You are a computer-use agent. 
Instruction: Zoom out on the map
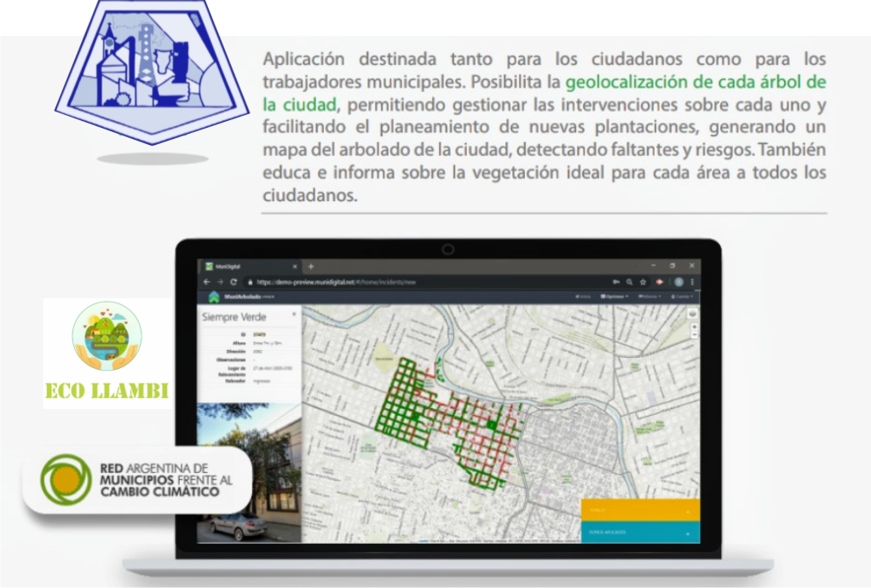pyautogui.click(x=694, y=335)
